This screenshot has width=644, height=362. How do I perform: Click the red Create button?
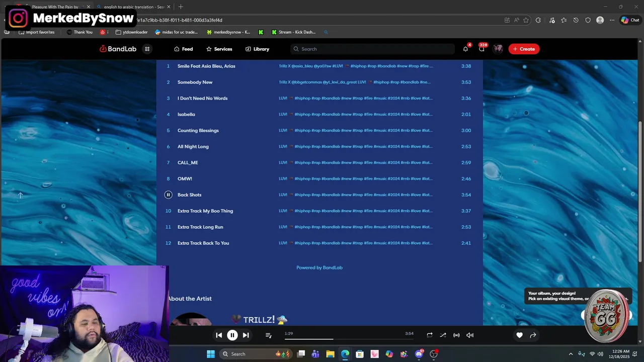coord(524,49)
